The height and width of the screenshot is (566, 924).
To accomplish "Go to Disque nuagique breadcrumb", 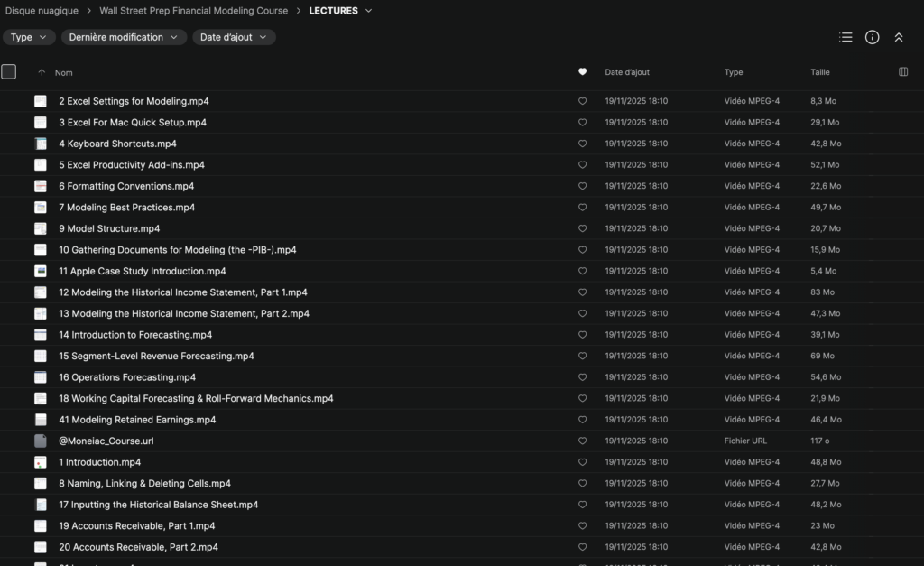I will 42,11.
